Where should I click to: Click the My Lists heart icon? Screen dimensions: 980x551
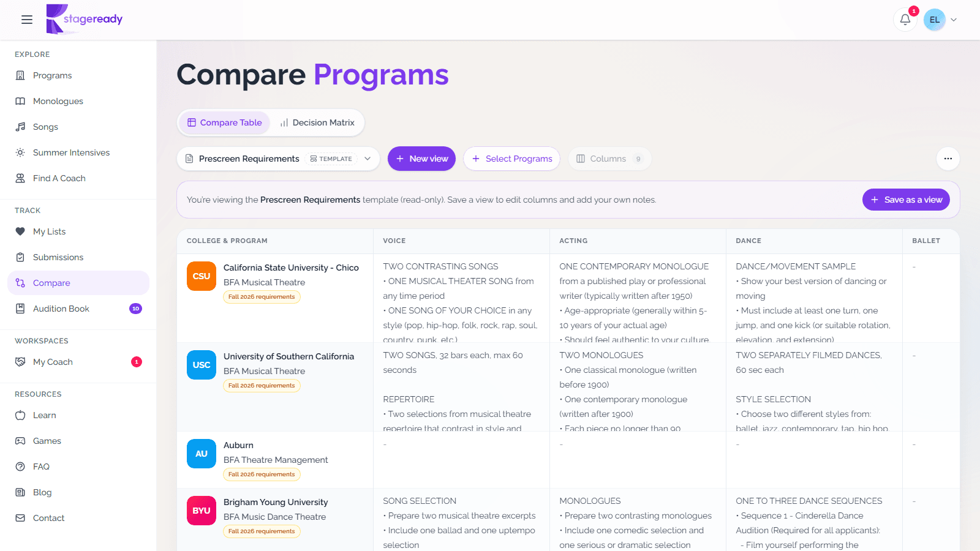[x=20, y=231]
